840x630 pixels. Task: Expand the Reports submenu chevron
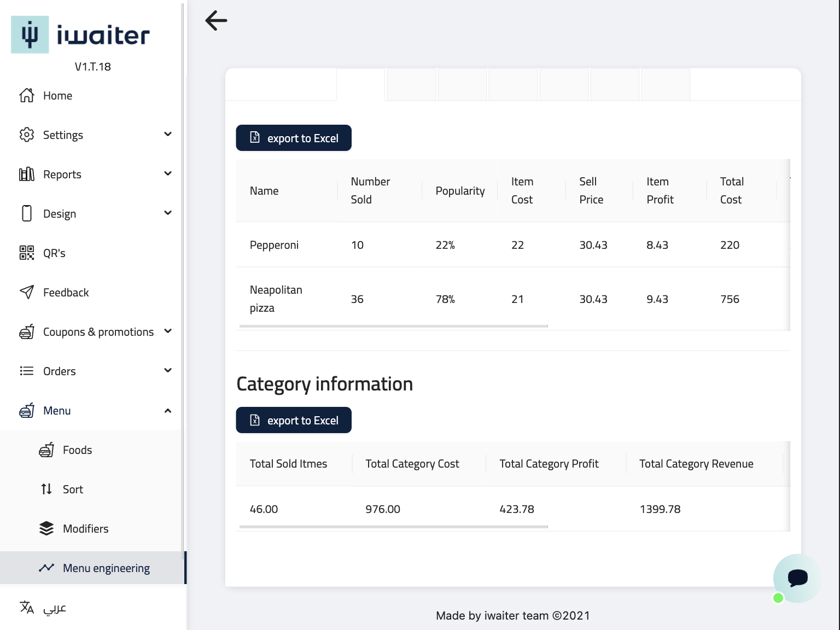(168, 174)
